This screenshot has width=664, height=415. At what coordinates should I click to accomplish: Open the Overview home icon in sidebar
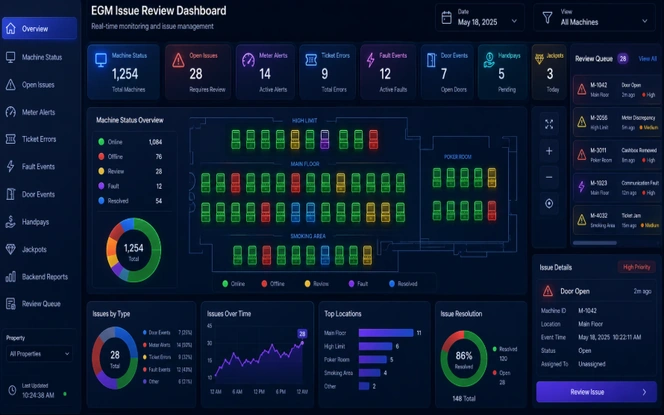click(x=11, y=28)
